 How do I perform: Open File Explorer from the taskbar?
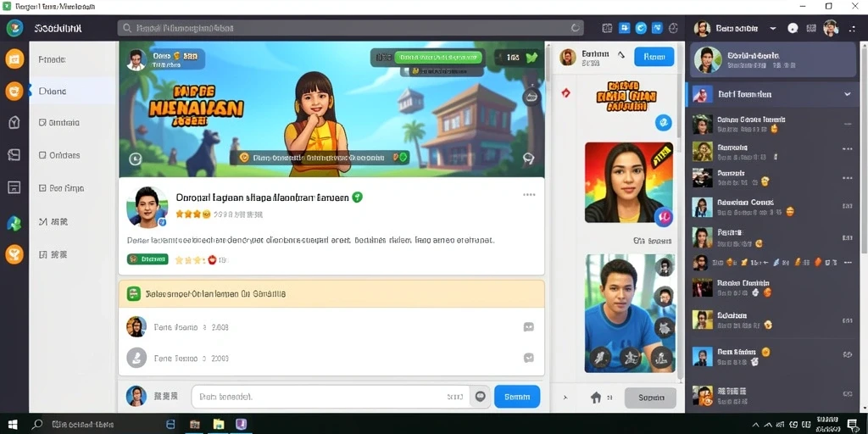pos(219,425)
